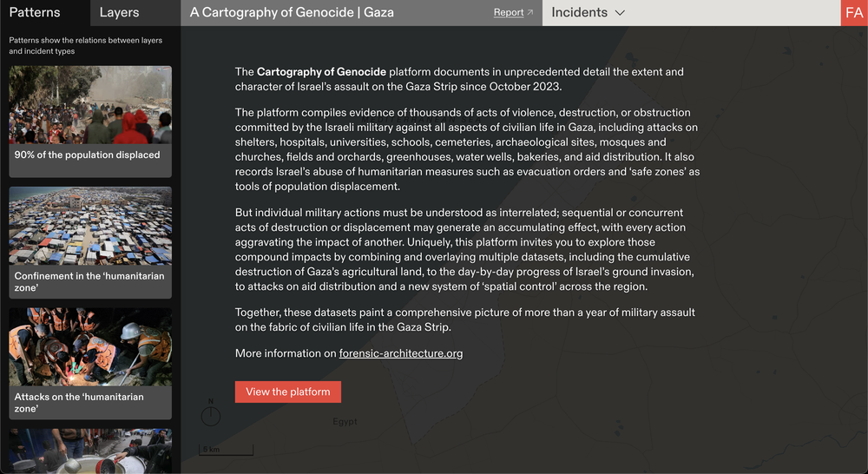The image size is (868, 474).
Task: Follow the forensic-architecture.org link
Action: click(401, 353)
